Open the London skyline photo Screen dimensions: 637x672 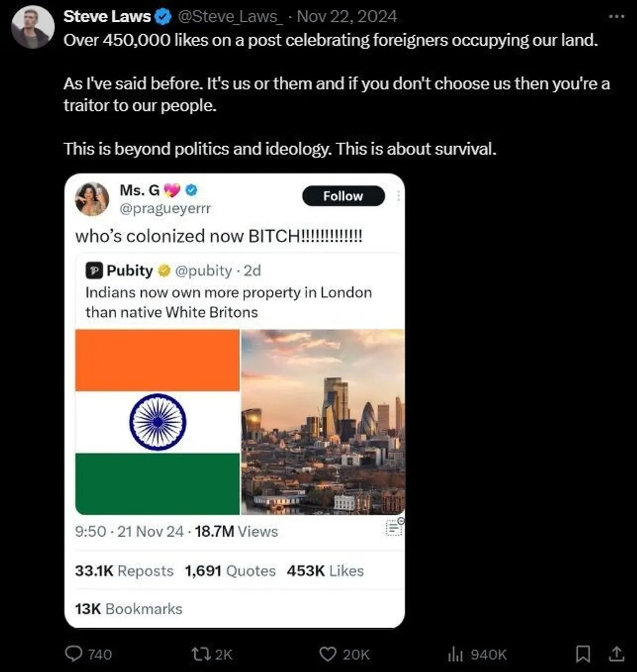pyautogui.click(x=323, y=422)
